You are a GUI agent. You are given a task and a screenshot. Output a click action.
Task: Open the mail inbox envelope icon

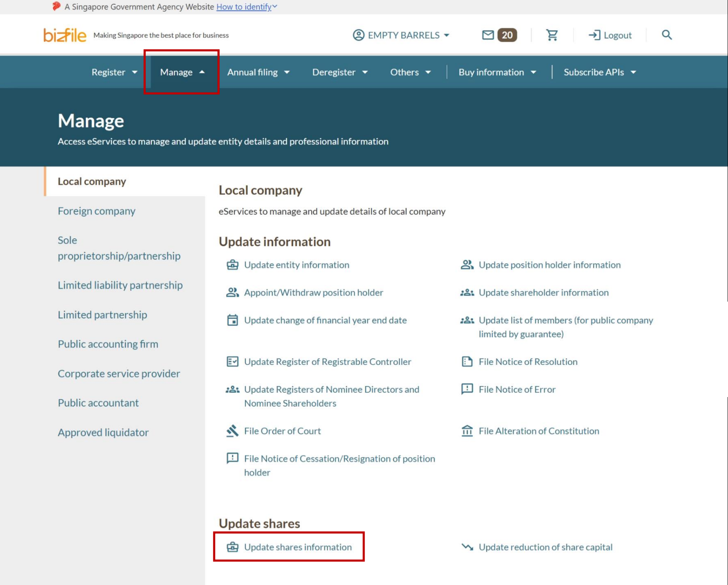pyautogui.click(x=488, y=35)
